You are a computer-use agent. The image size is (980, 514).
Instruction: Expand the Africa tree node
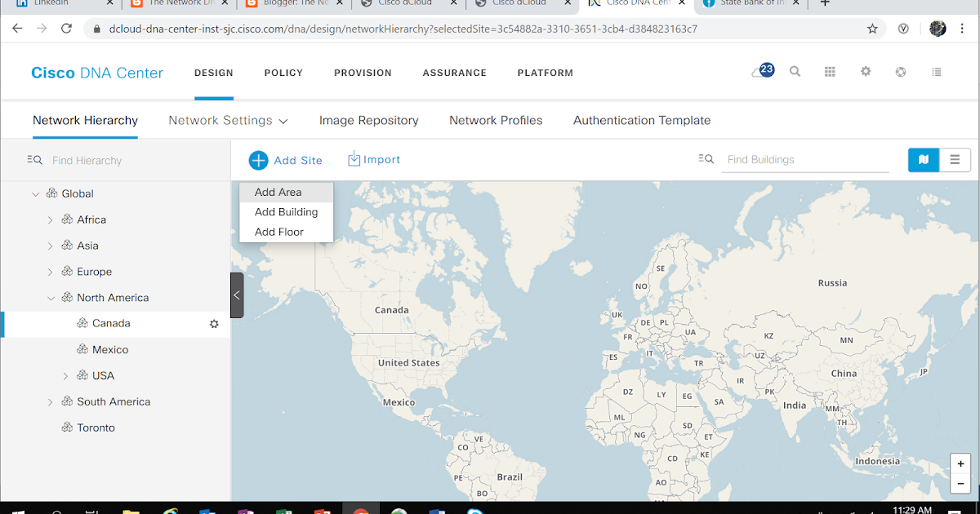click(51, 219)
